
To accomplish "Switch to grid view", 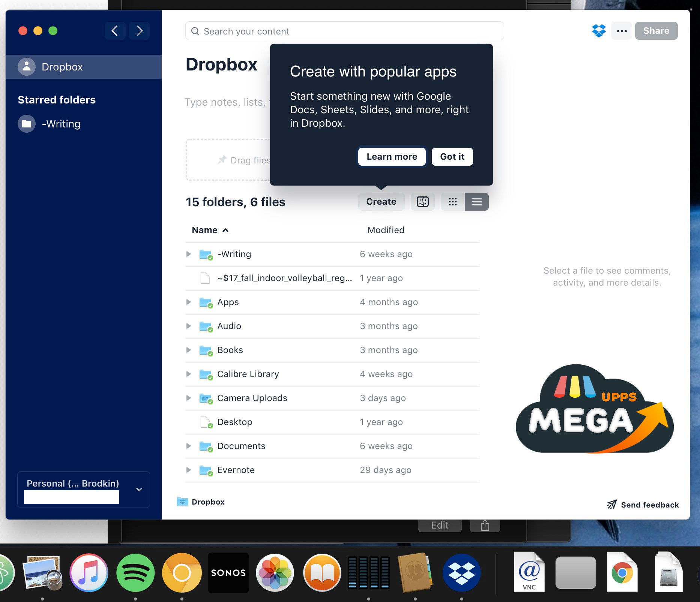I will coord(453,202).
